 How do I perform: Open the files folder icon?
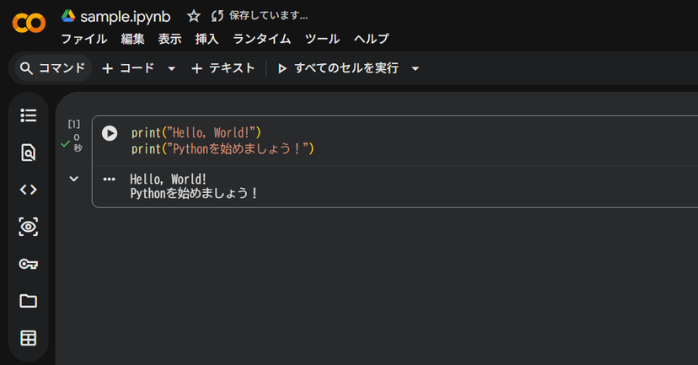point(28,301)
